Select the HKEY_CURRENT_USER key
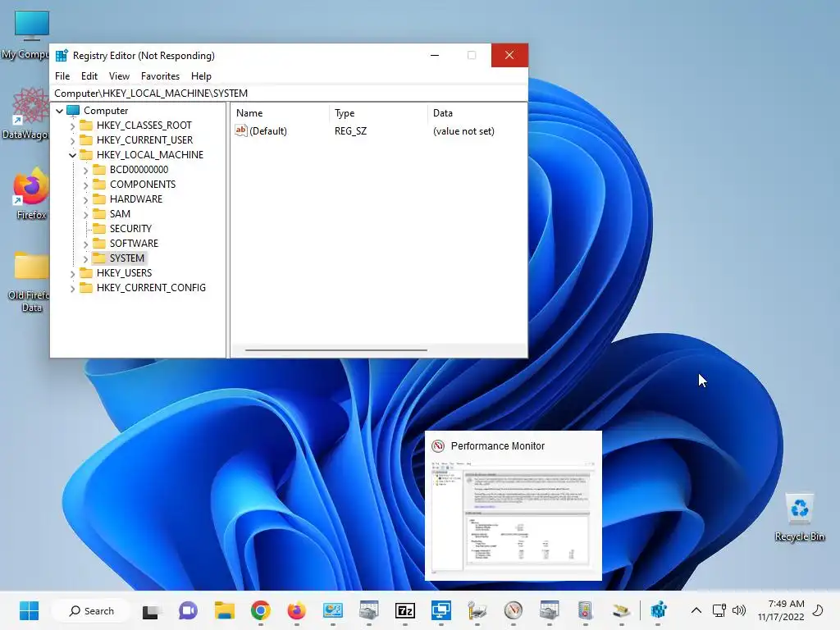 144,139
